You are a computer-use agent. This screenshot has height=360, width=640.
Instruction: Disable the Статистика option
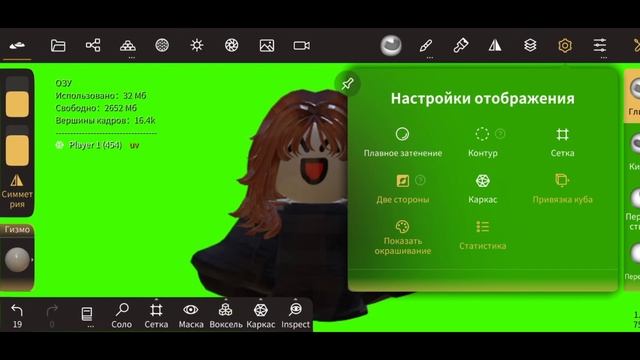click(x=482, y=235)
